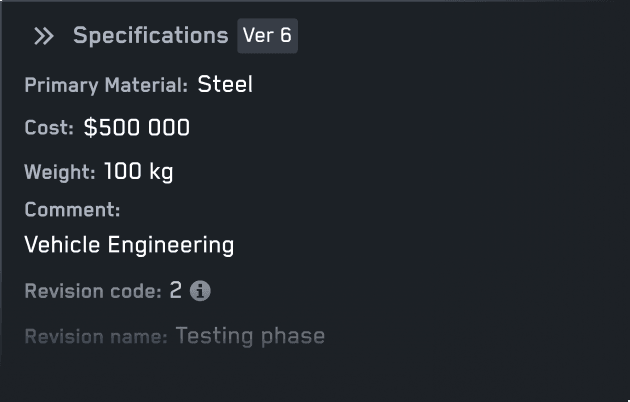This screenshot has width=630, height=402.
Task: Click the Primary Material label
Action: click(106, 85)
